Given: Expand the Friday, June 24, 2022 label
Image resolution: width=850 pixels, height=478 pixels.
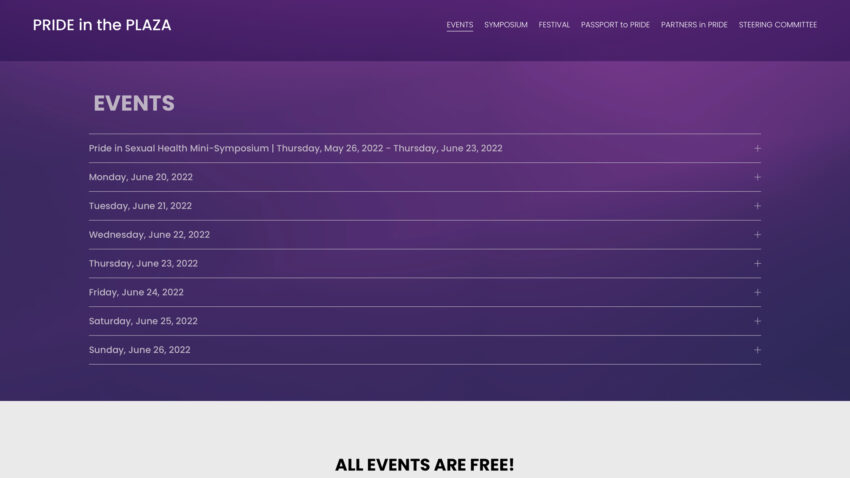Looking at the screenshot, I should 136,293.
